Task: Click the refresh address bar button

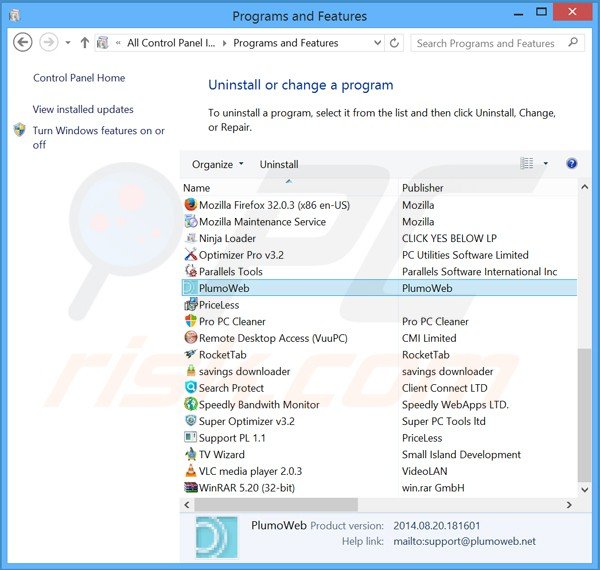Action: pyautogui.click(x=394, y=43)
